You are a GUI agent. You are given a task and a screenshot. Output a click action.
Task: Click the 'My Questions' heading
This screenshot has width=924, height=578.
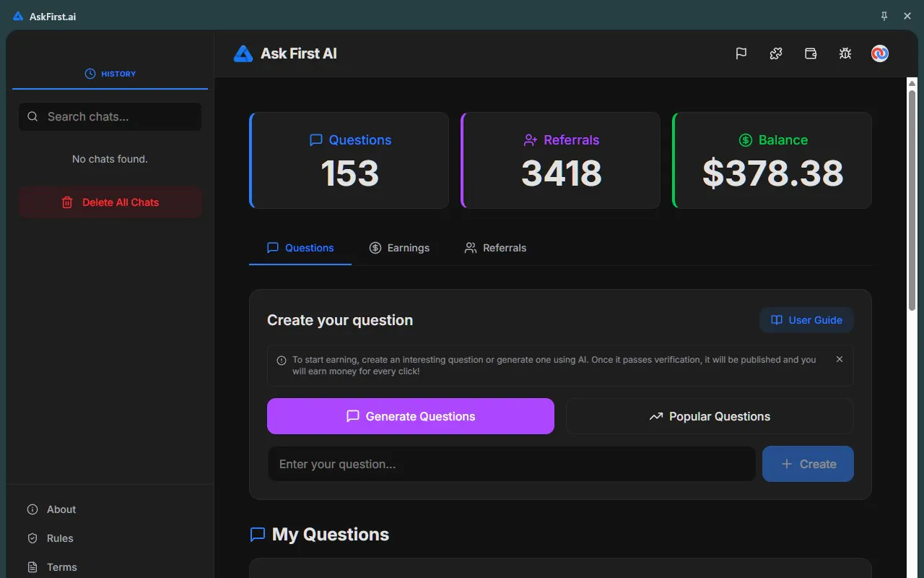click(x=331, y=534)
